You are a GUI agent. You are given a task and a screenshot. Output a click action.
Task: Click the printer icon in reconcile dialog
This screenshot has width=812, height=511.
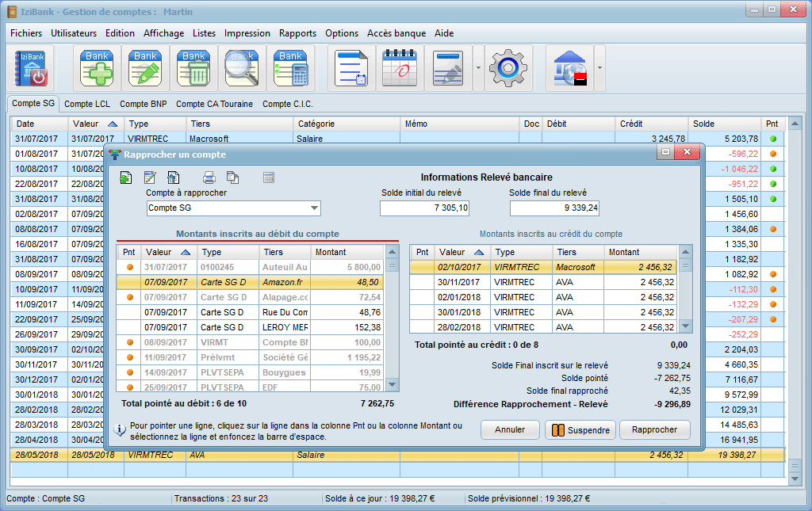209,177
